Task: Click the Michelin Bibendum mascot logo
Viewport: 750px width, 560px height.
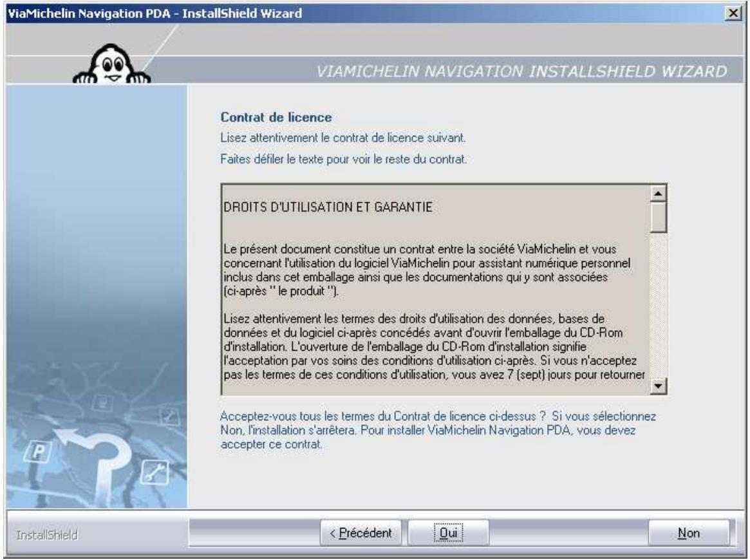Action: (x=112, y=64)
